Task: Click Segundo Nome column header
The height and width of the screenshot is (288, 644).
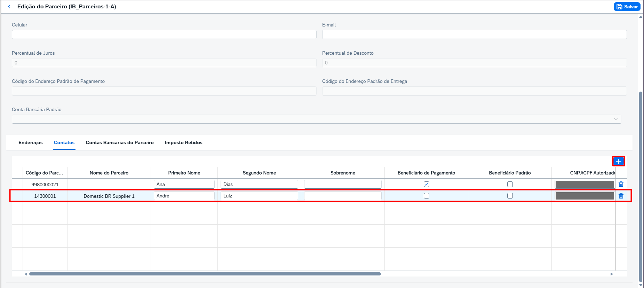Action: tap(259, 173)
